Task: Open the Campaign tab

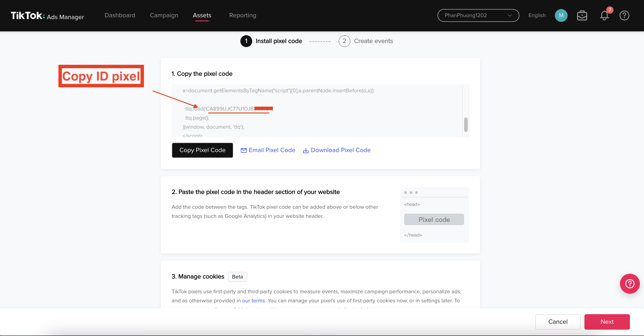Action: coord(164,15)
